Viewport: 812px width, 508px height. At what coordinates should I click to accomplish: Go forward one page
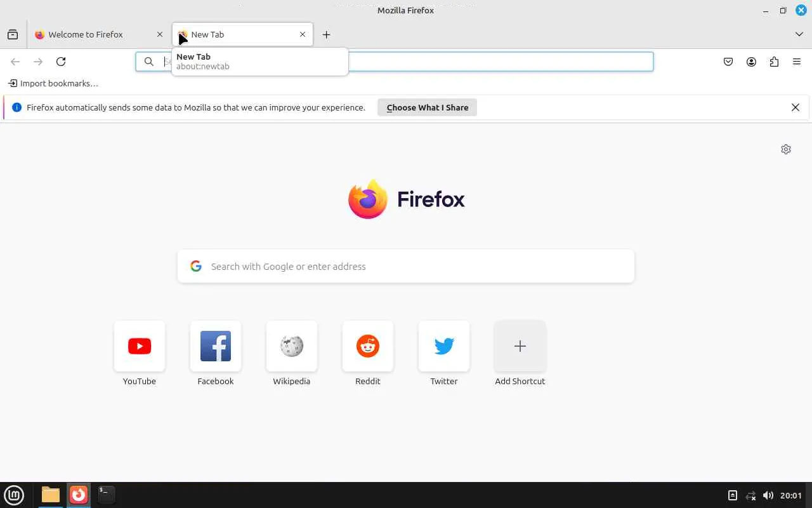(x=38, y=62)
